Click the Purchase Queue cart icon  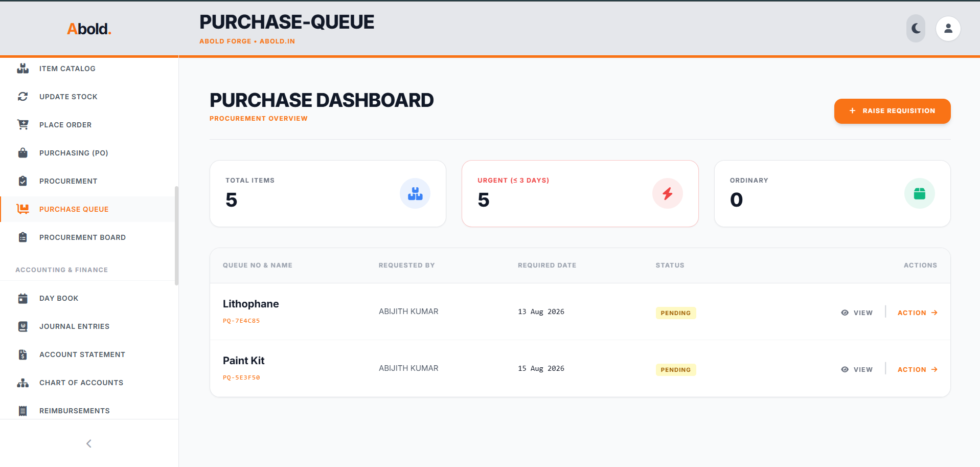coord(22,209)
